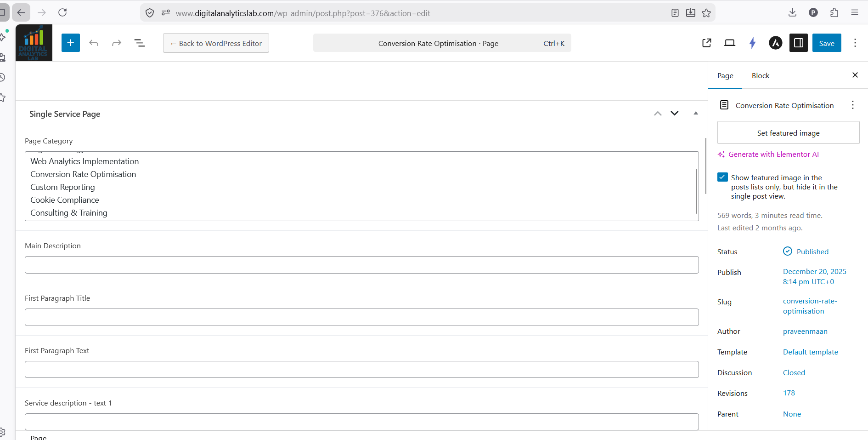Move Single Service Page panel down

(674, 113)
